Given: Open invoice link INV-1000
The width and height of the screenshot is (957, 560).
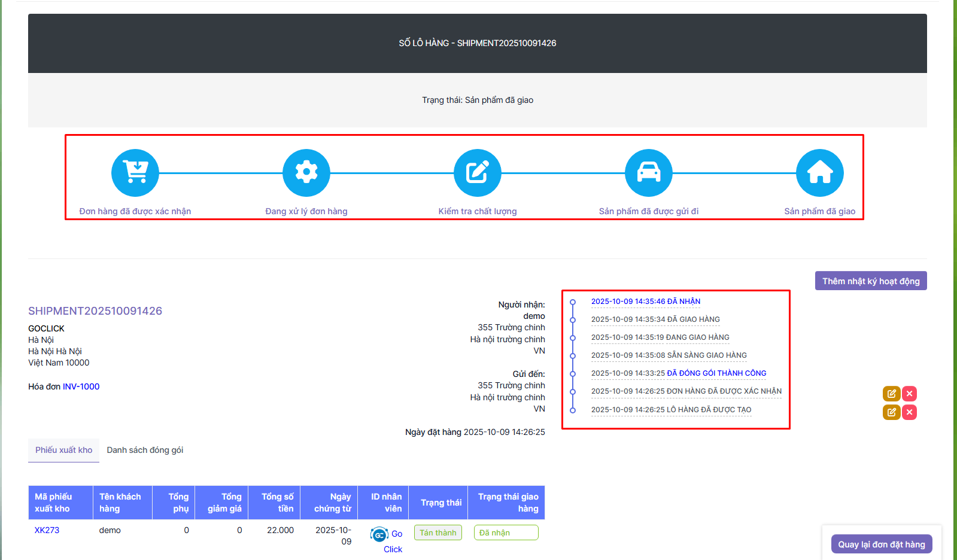Looking at the screenshot, I should coord(81,386).
